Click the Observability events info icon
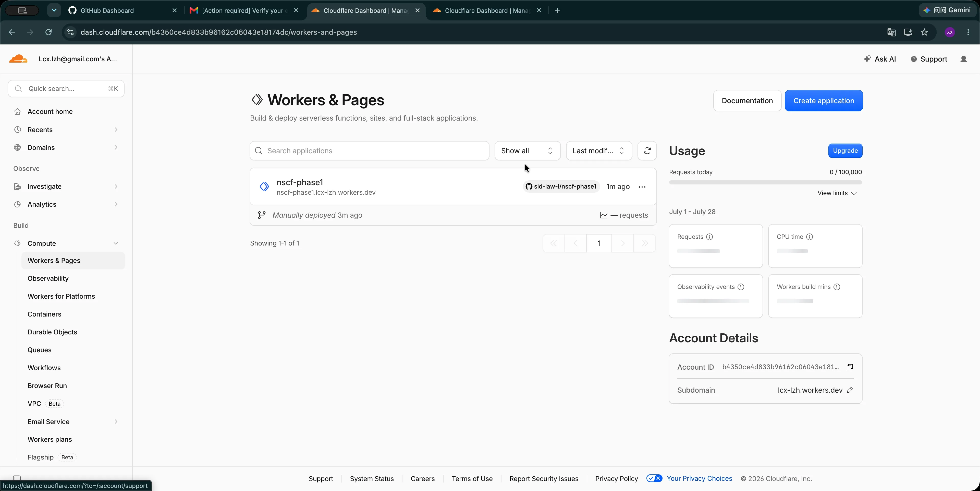This screenshot has width=980, height=491. pos(740,287)
